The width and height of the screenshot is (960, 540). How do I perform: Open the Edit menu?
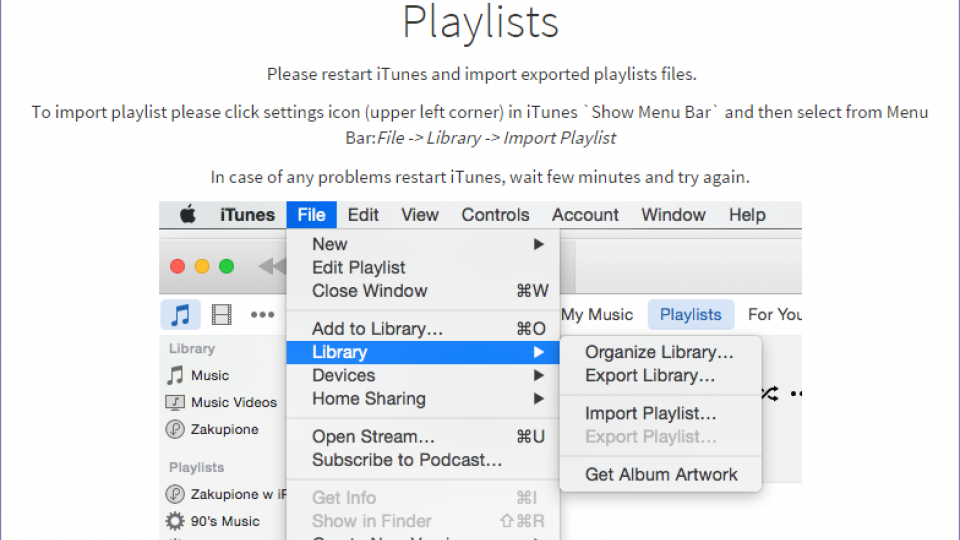pyautogui.click(x=363, y=215)
